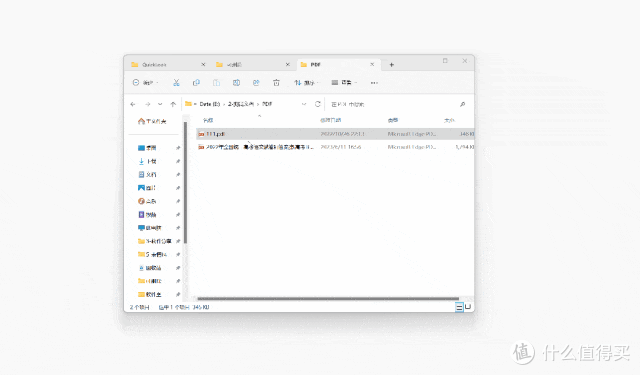Click the PDF breadcrumb segment
Viewport: 640px width, 375px height.
coord(267,104)
